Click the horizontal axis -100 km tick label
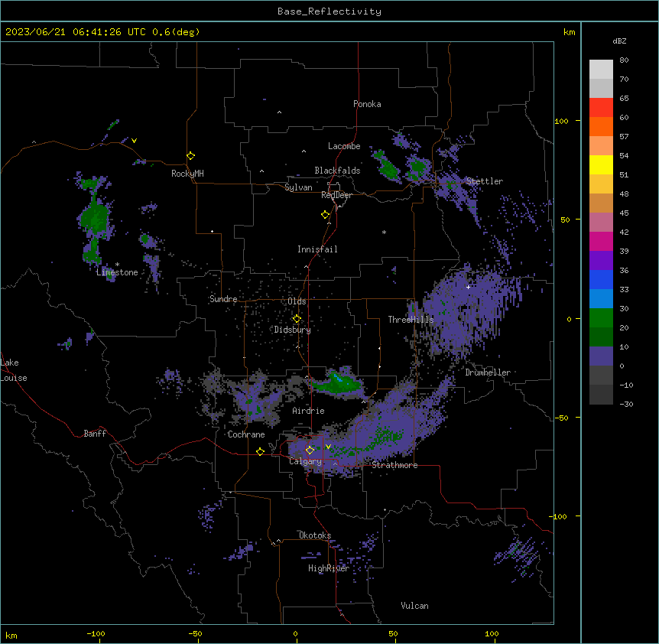This screenshot has width=659, height=644. pyautogui.click(x=96, y=633)
